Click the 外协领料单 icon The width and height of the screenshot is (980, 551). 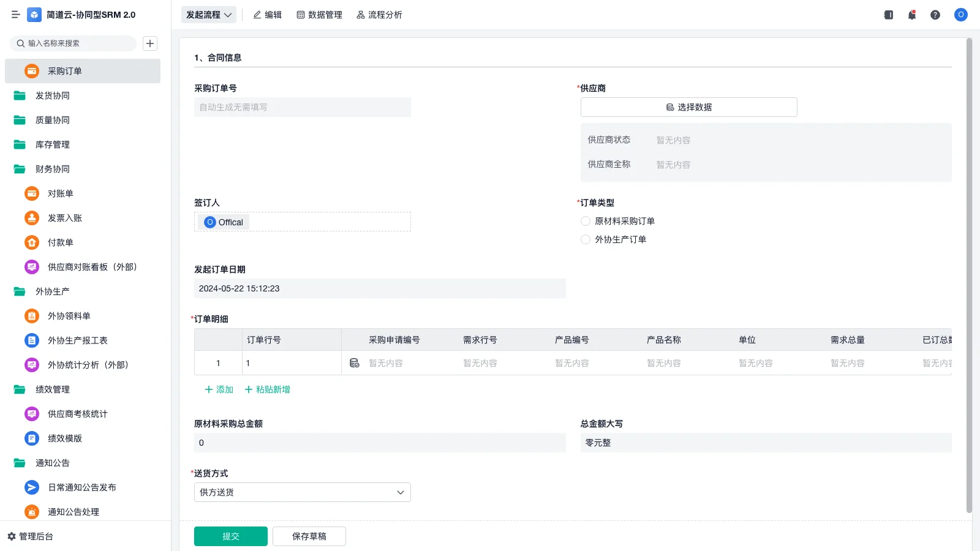coord(32,316)
